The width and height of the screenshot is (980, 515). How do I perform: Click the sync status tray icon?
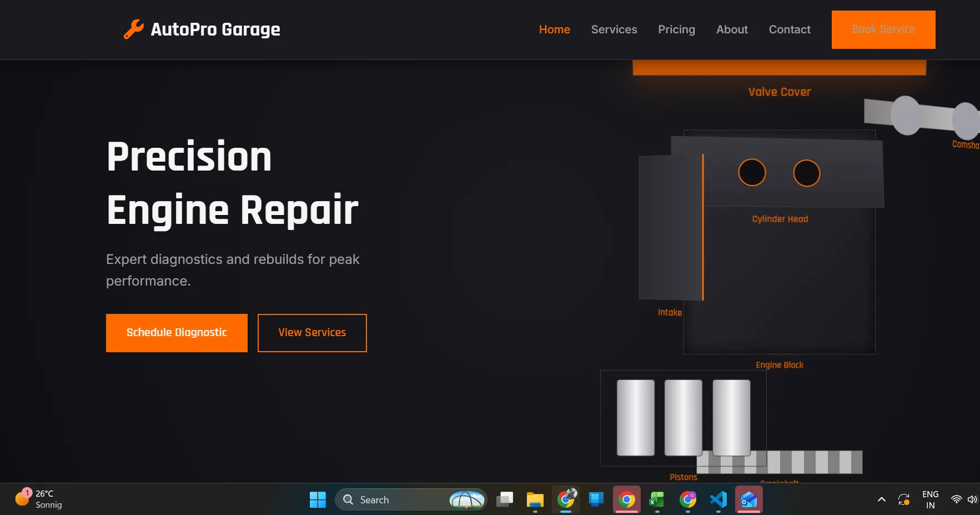[x=904, y=499]
